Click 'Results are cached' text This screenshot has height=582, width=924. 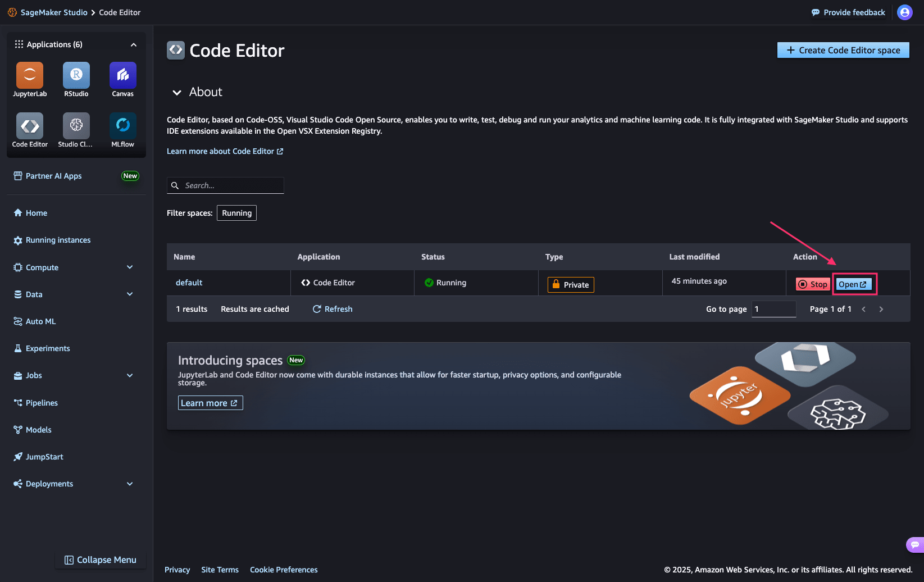(255, 309)
